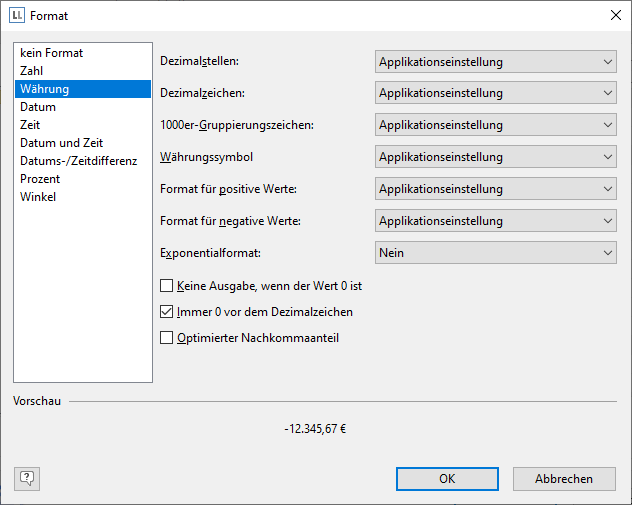Open the Dezimalstellen dropdown

coord(495,62)
